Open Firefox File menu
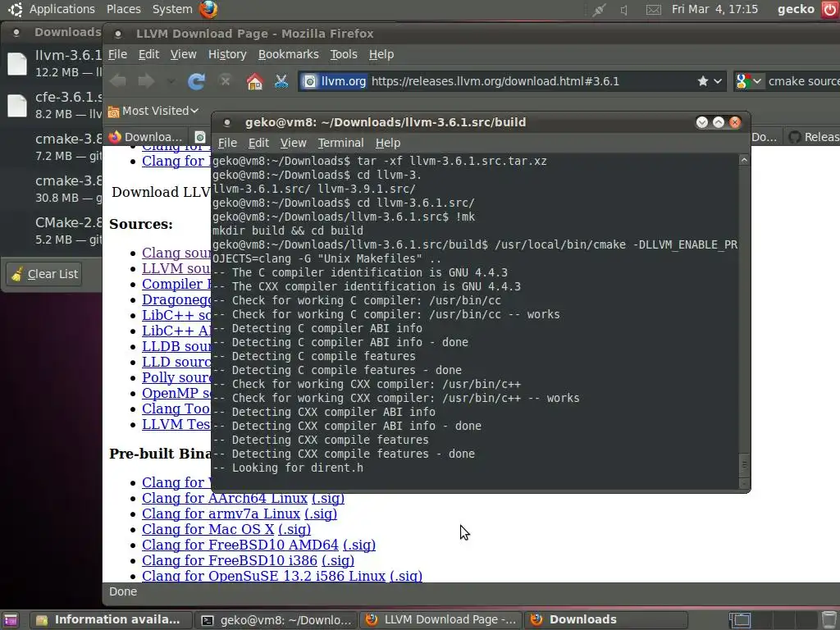Image resolution: width=840 pixels, height=630 pixels. tap(117, 54)
